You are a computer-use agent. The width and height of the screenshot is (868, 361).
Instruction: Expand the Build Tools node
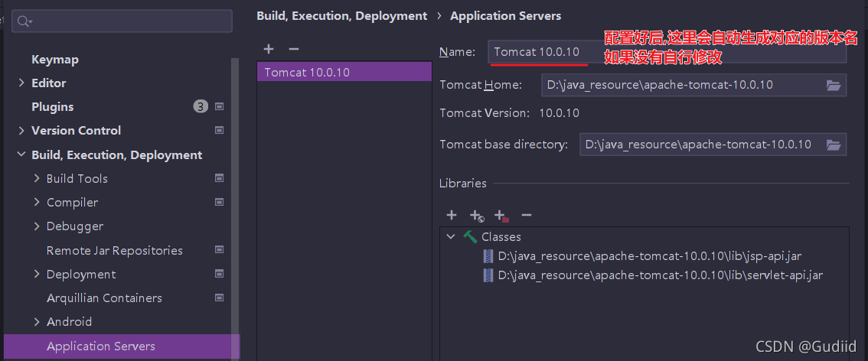click(x=37, y=178)
